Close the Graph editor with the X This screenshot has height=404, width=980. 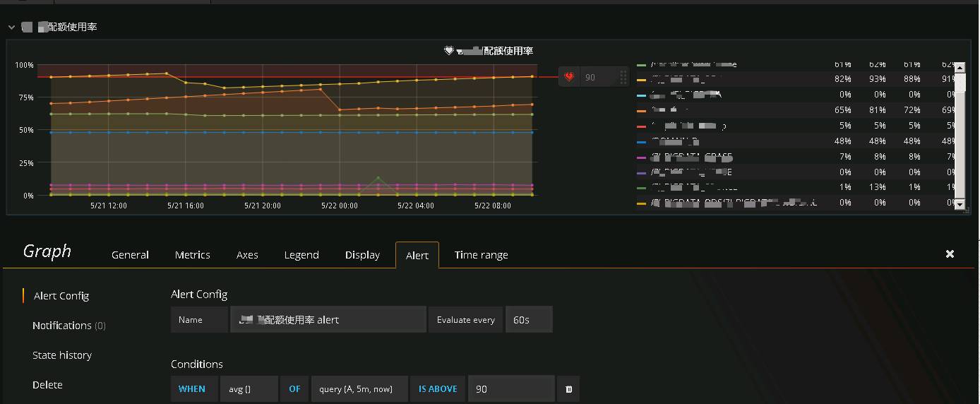[x=950, y=254]
